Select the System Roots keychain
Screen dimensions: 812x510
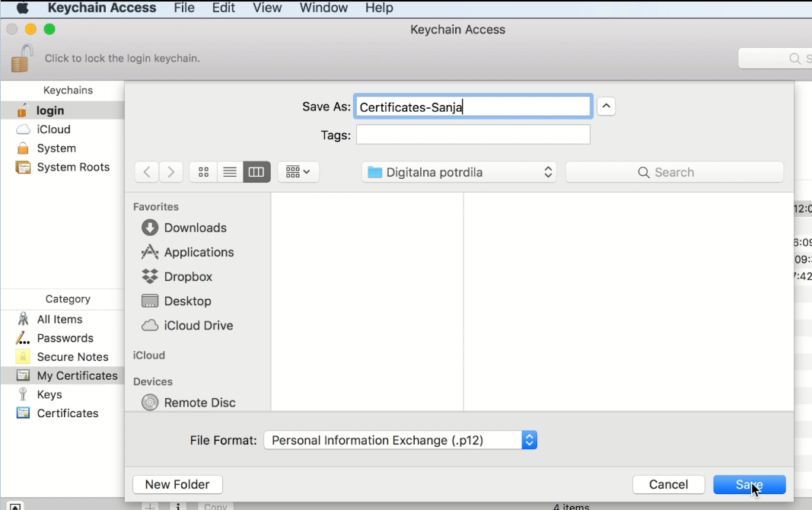click(62, 167)
